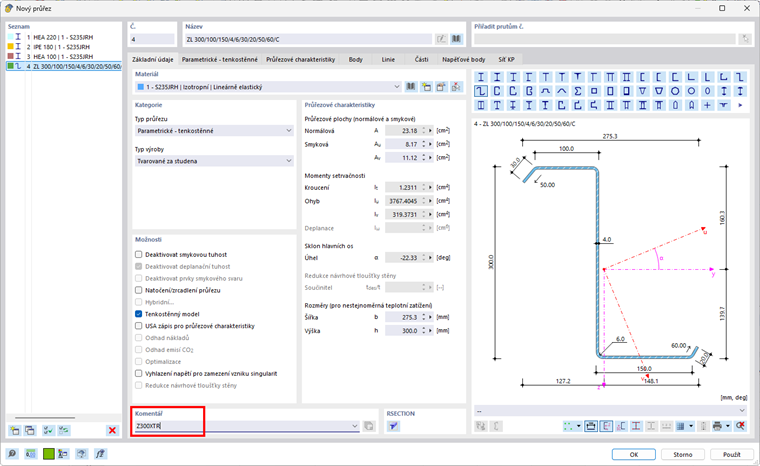This screenshot has width=760, height=466.
Task: Click the Storno button
Action: tap(682, 454)
